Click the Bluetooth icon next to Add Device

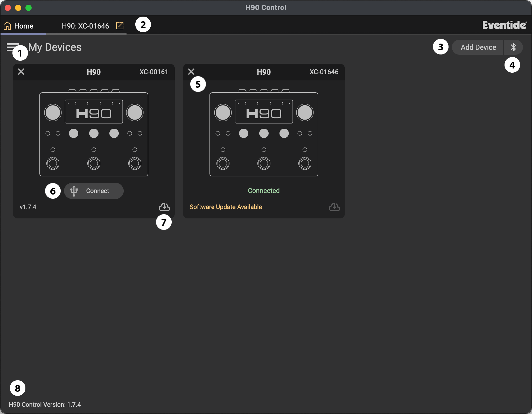[513, 47]
